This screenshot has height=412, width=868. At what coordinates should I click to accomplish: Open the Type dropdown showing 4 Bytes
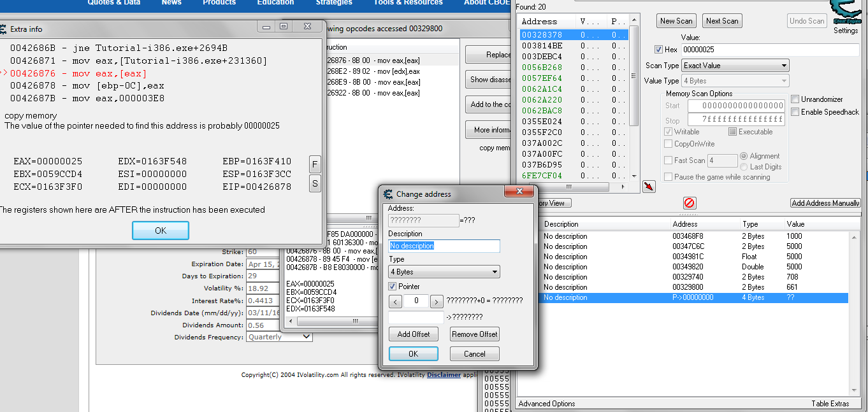click(x=444, y=272)
